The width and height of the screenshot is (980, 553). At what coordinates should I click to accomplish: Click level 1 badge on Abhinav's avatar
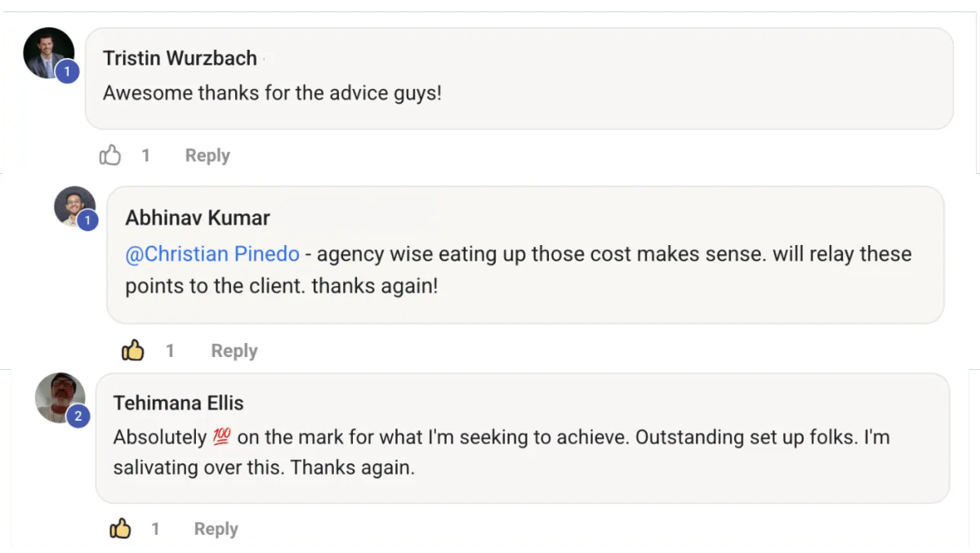[x=87, y=220]
